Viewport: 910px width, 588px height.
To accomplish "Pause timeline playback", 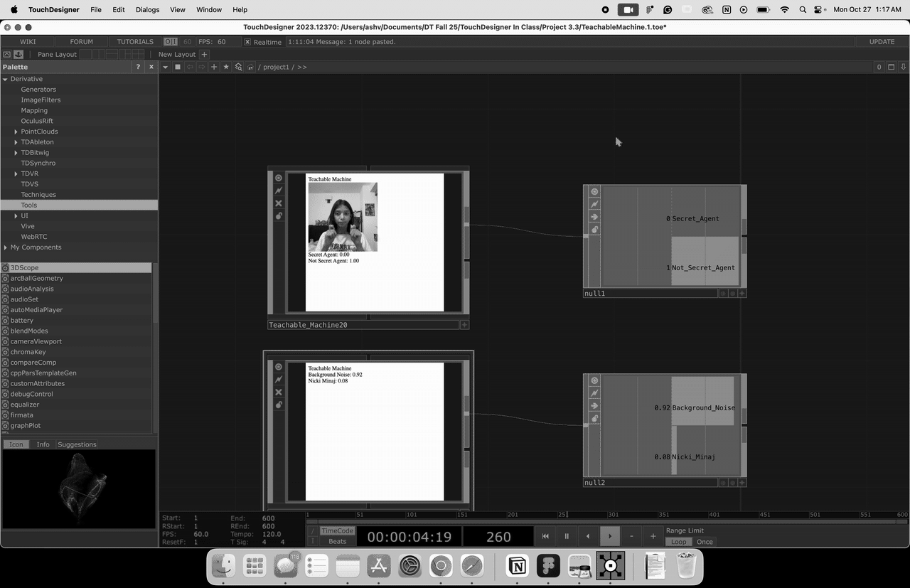I will click(567, 536).
